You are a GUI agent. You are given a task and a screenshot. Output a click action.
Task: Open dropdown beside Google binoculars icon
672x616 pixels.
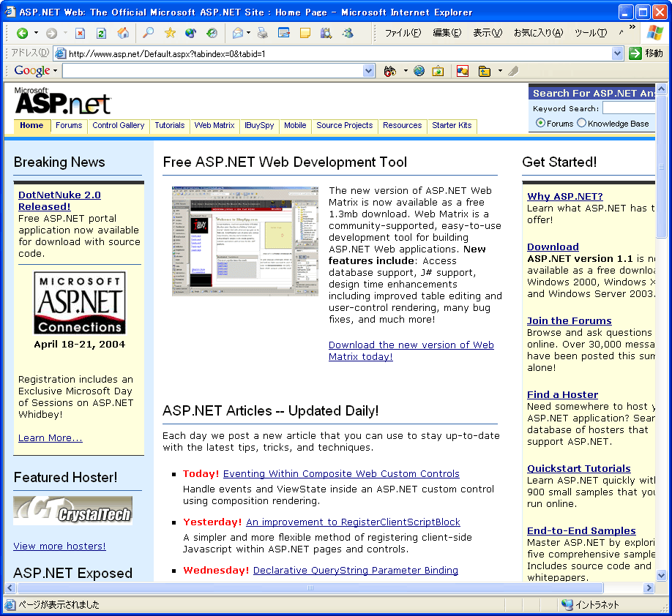click(x=406, y=71)
